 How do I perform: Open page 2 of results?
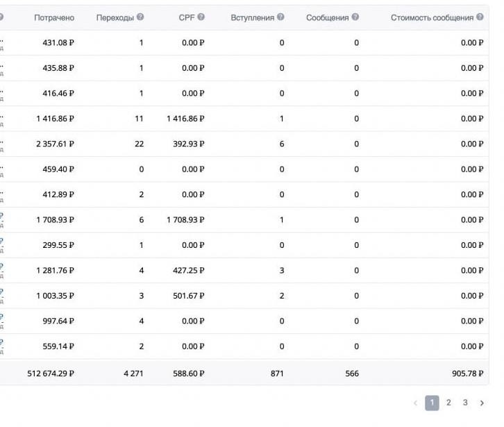[x=448, y=403]
